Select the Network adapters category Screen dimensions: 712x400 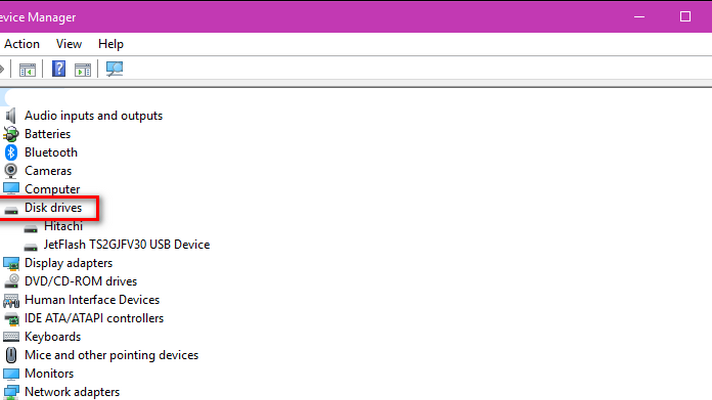point(72,392)
